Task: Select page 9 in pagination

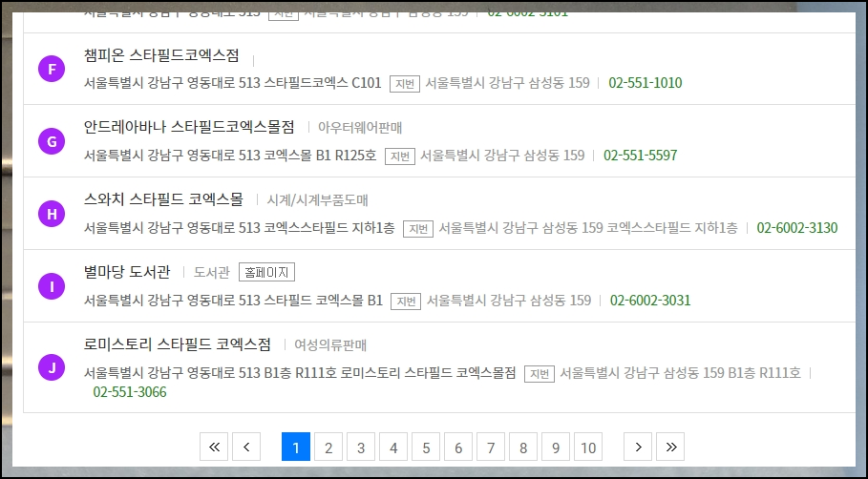Action: [556, 447]
